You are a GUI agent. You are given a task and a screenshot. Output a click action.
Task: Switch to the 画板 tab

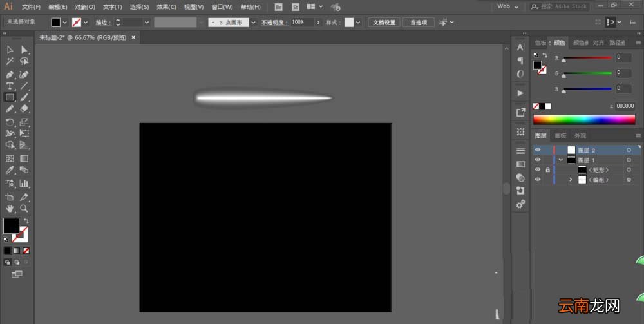pos(561,135)
